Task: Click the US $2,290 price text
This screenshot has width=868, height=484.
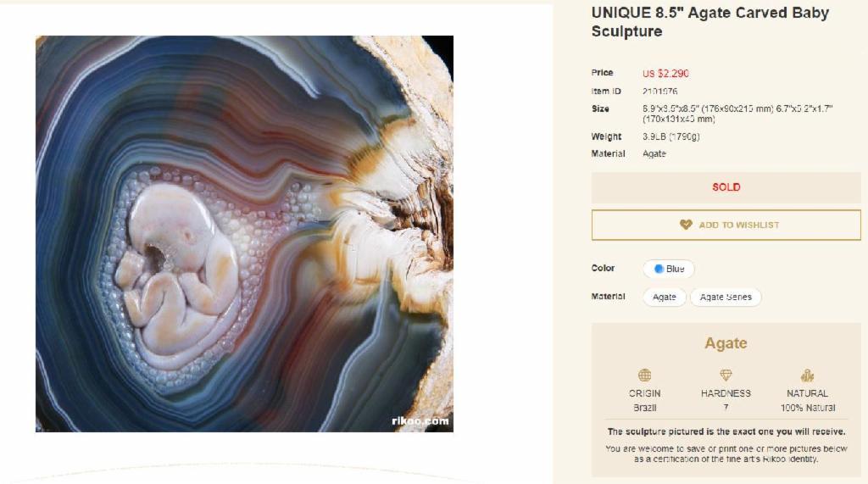Action: click(x=665, y=73)
